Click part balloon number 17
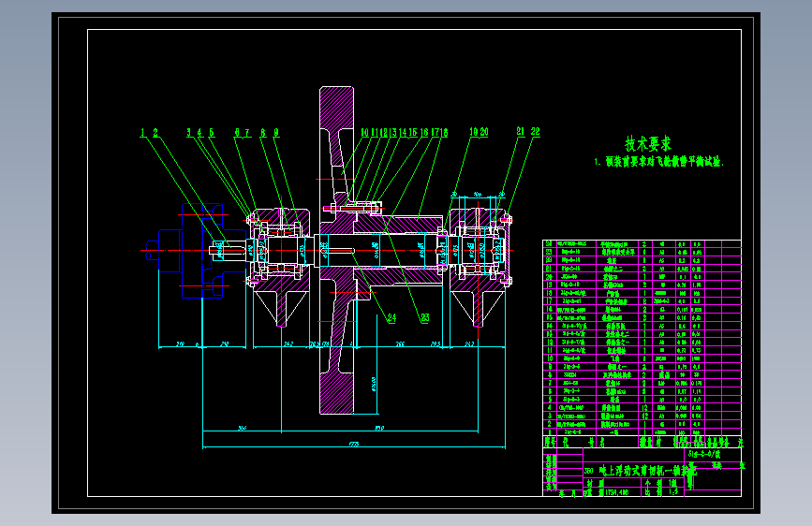 [x=435, y=133]
